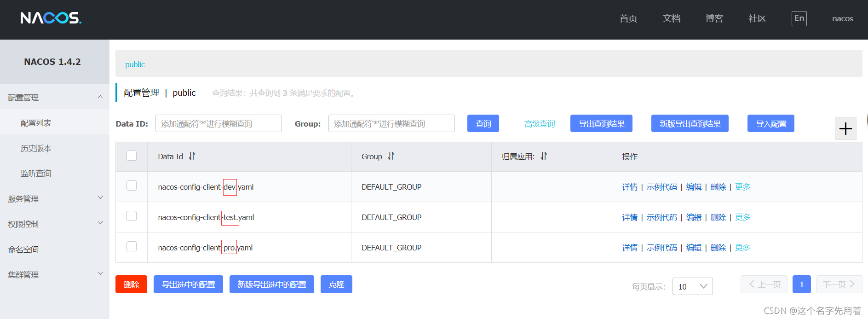The height and width of the screenshot is (319, 868).
Task: Focus the Group search field
Action: click(391, 123)
